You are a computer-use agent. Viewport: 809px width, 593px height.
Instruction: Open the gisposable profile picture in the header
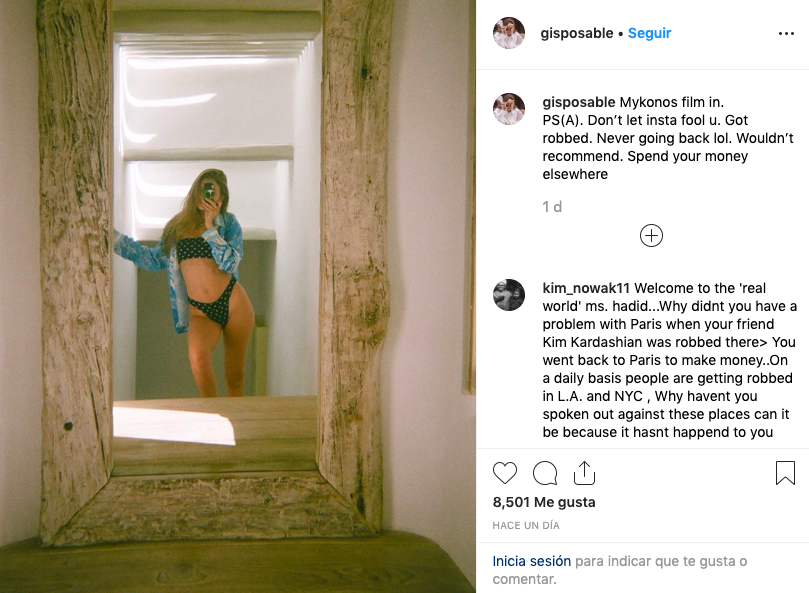coord(509,33)
